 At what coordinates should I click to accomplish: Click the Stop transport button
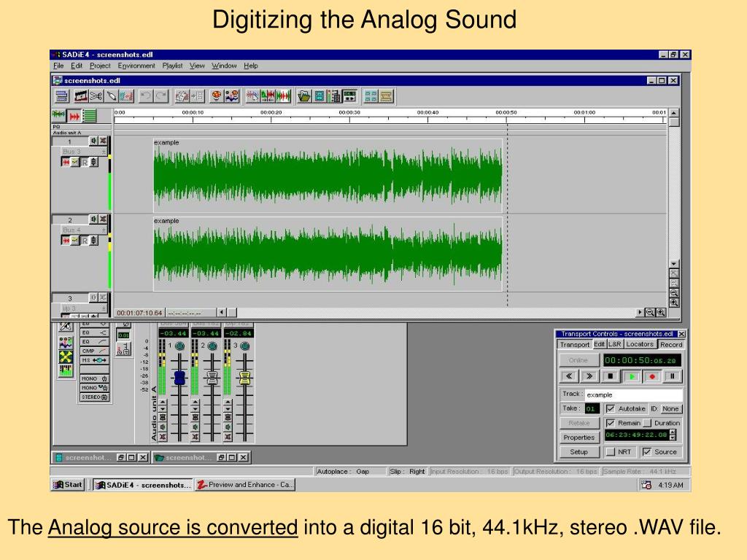point(611,376)
